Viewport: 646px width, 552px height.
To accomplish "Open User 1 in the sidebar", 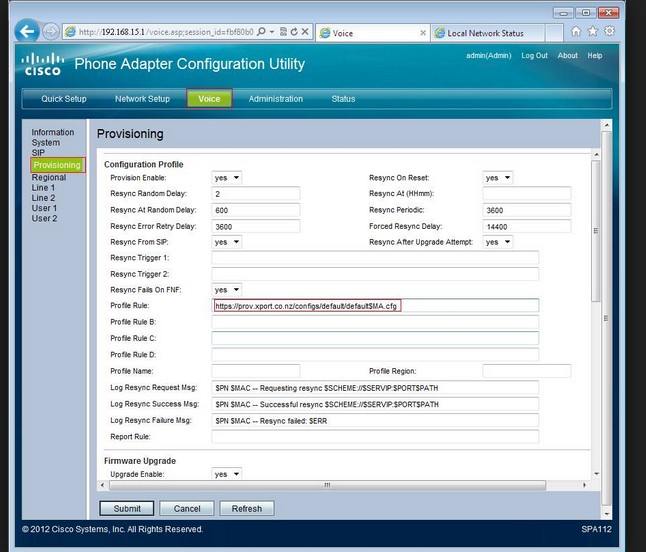I will tap(44, 208).
